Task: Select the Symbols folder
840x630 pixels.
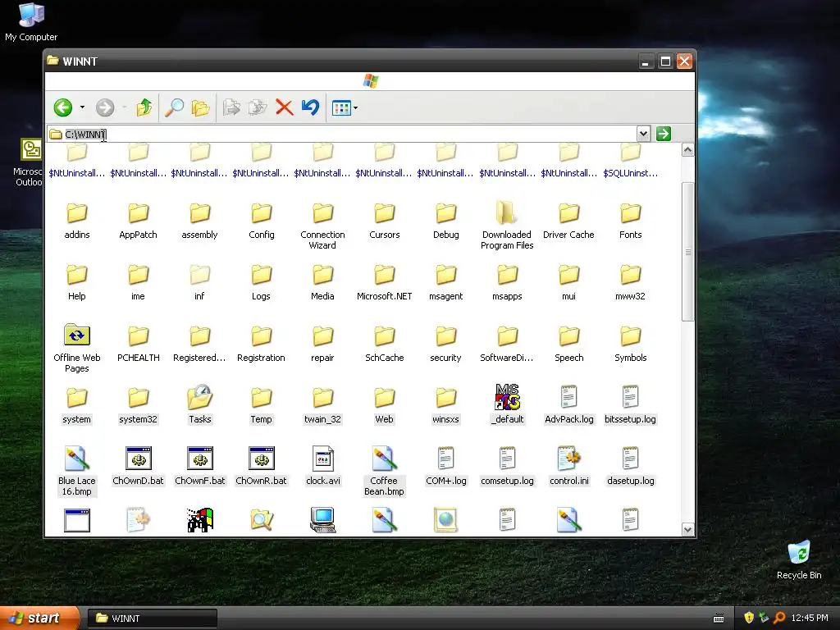Action: tap(631, 344)
